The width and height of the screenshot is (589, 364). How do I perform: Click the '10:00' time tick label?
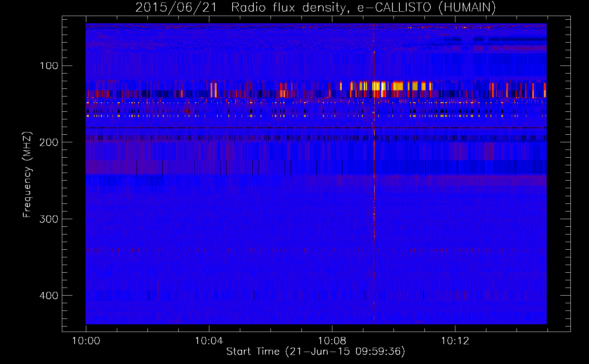[86, 341]
